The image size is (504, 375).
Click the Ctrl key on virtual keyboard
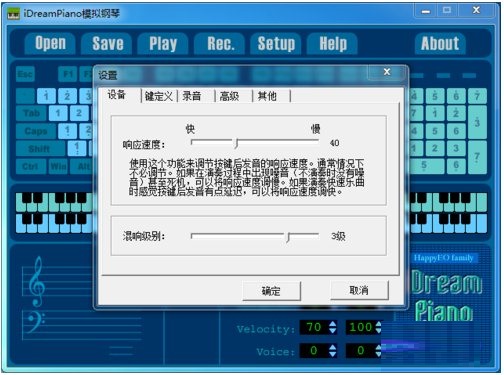coord(30,166)
